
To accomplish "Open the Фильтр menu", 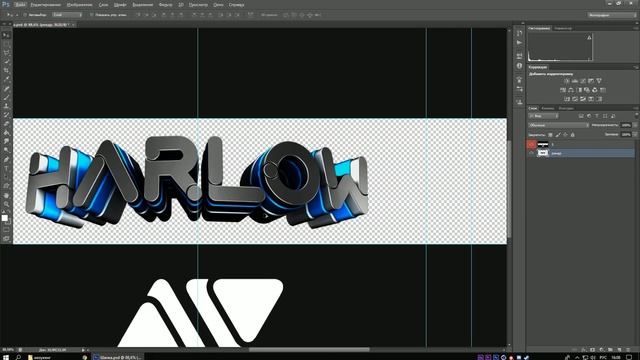I will (165, 5).
